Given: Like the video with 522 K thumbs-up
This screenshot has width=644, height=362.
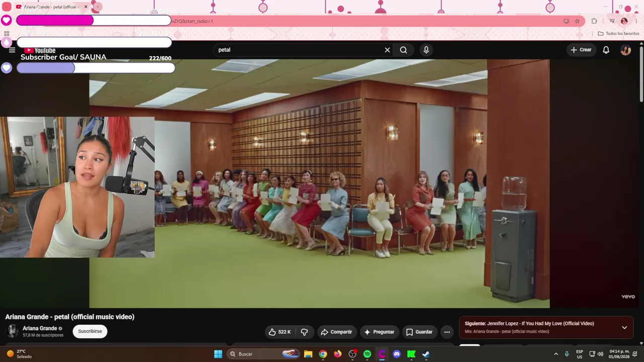Looking at the screenshot, I should point(280,332).
